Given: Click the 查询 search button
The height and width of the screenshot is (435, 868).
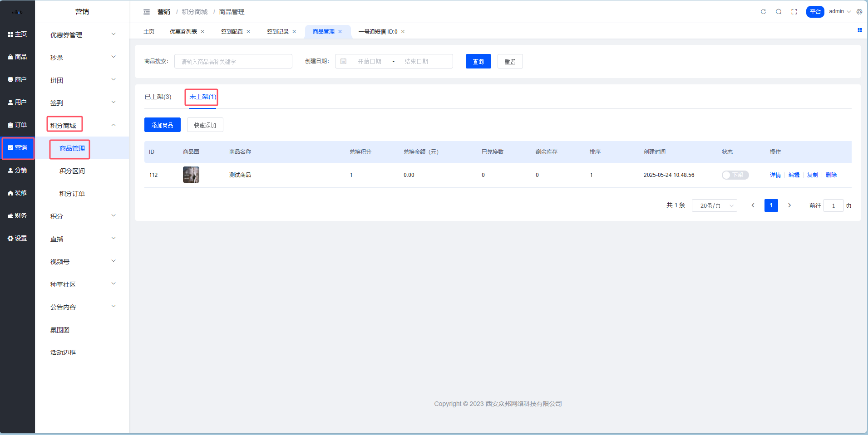Looking at the screenshot, I should click(478, 62).
